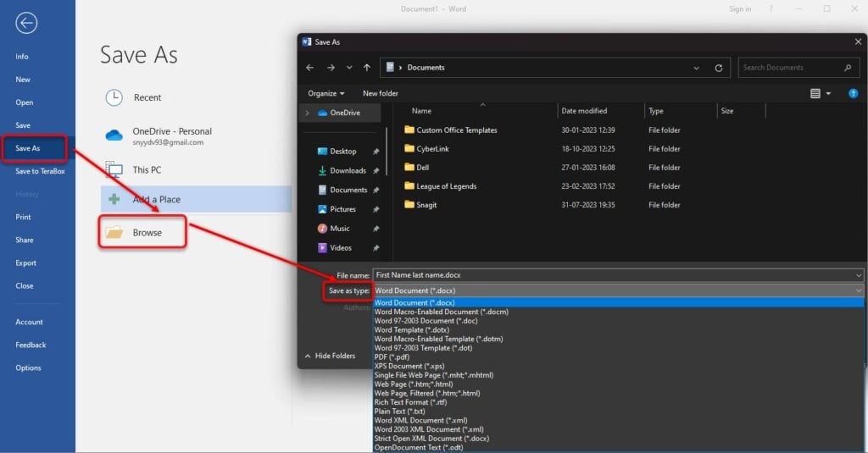The width and height of the screenshot is (868, 453).
Task: Click the Dell folder icon
Action: point(409,167)
